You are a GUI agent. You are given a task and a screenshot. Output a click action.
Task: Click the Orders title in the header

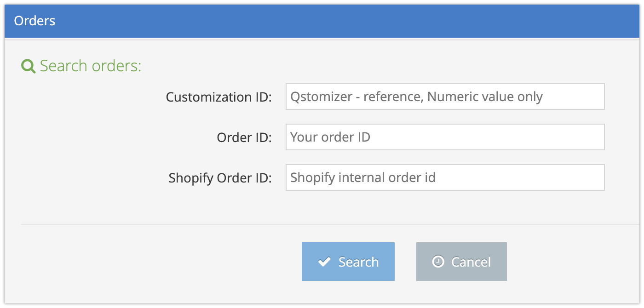pyautogui.click(x=34, y=21)
